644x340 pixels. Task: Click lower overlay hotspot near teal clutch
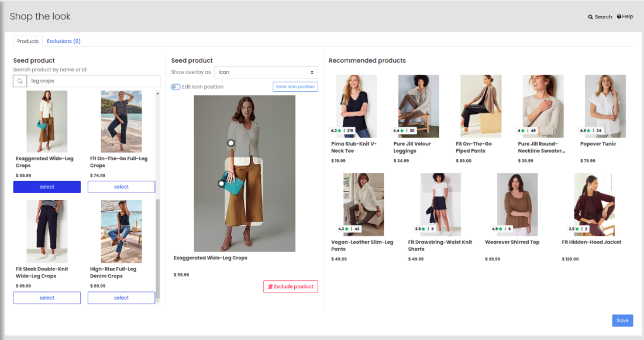[221, 184]
